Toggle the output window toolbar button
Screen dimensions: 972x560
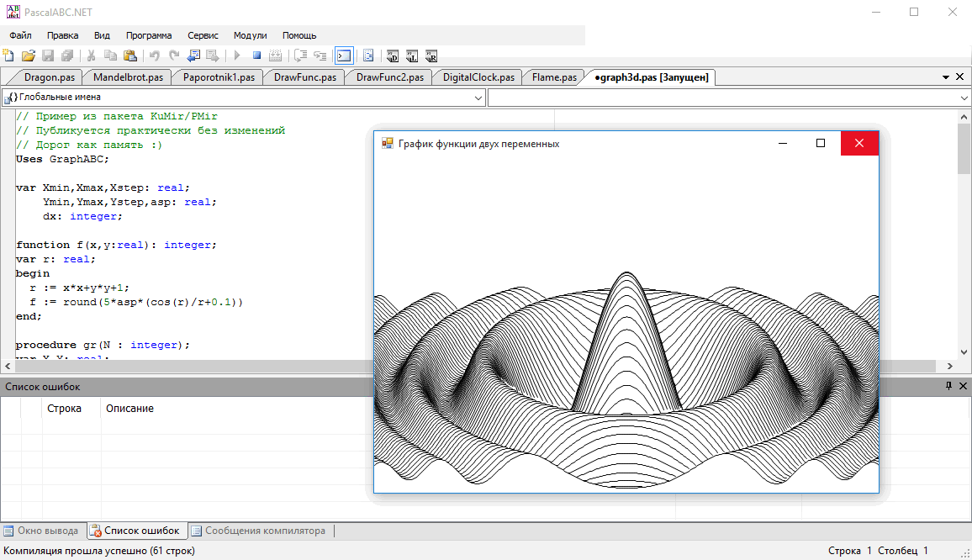(x=344, y=55)
